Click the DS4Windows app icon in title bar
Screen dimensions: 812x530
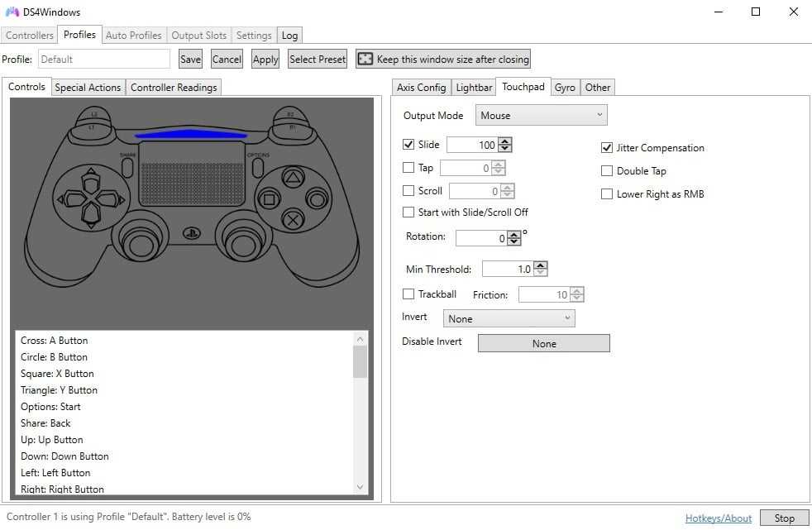tap(12, 12)
